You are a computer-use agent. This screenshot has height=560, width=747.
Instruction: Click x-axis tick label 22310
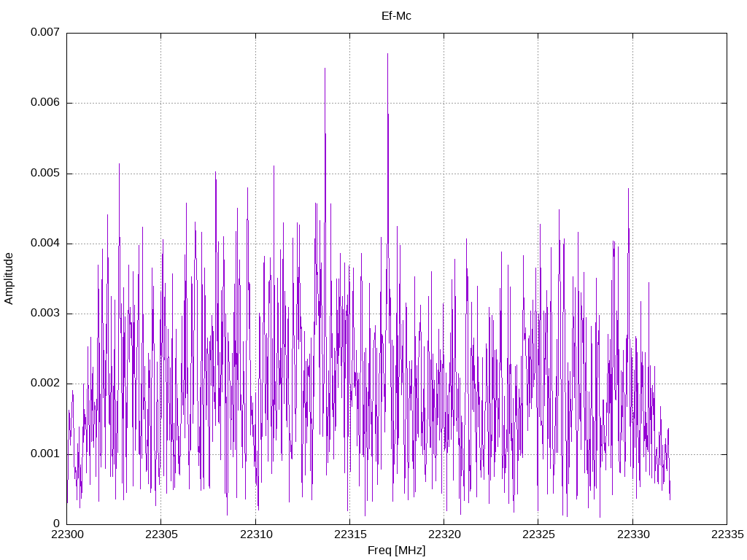point(256,534)
